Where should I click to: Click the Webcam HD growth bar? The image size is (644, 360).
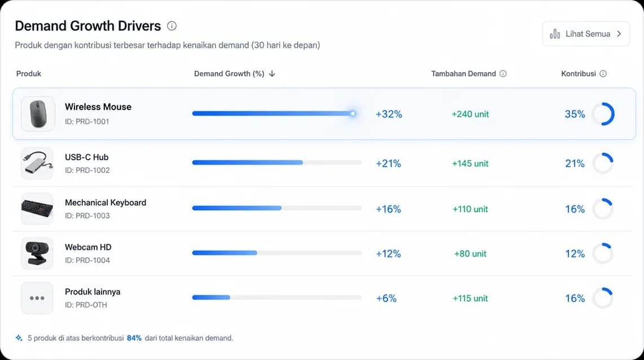click(277, 253)
